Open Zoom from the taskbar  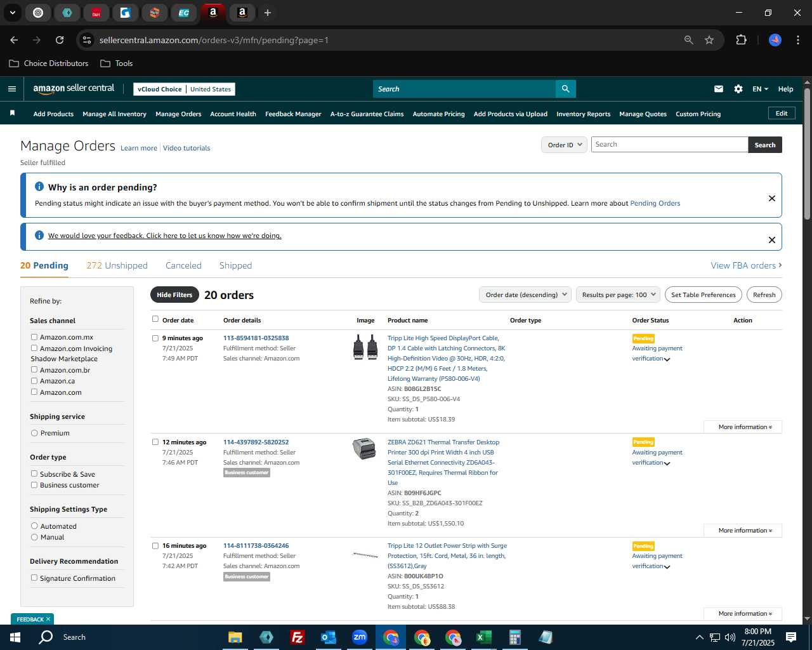coord(359,637)
